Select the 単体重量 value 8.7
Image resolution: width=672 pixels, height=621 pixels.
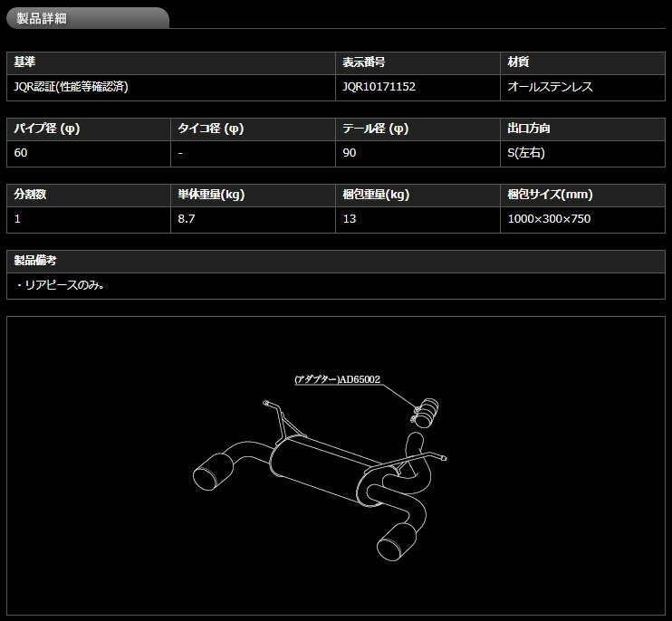point(188,219)
